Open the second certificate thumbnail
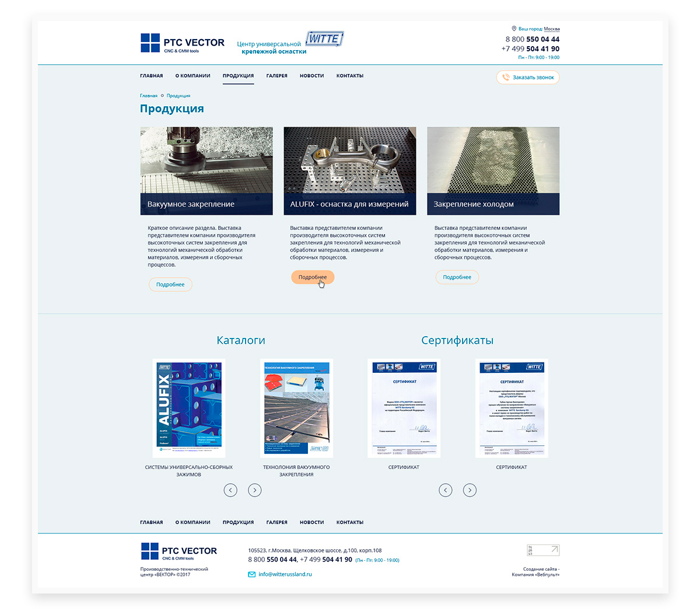Viewport: 700px width, 611px height. (512, 408)
